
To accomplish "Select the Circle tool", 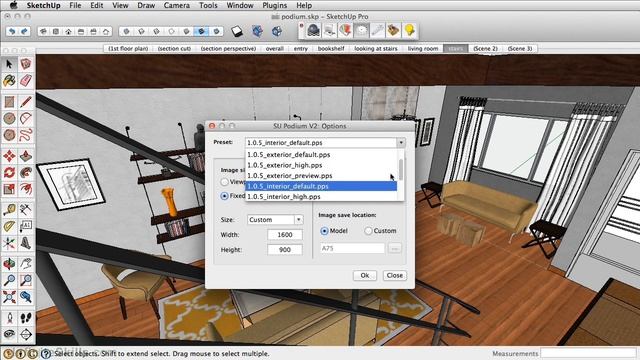I will pos(9,118).
